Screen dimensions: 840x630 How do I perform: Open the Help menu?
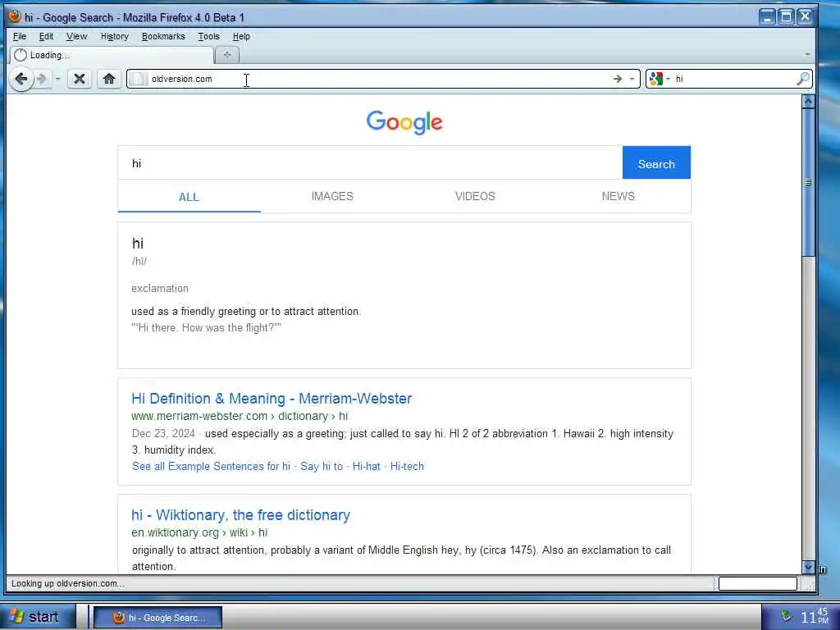(241, 36)
